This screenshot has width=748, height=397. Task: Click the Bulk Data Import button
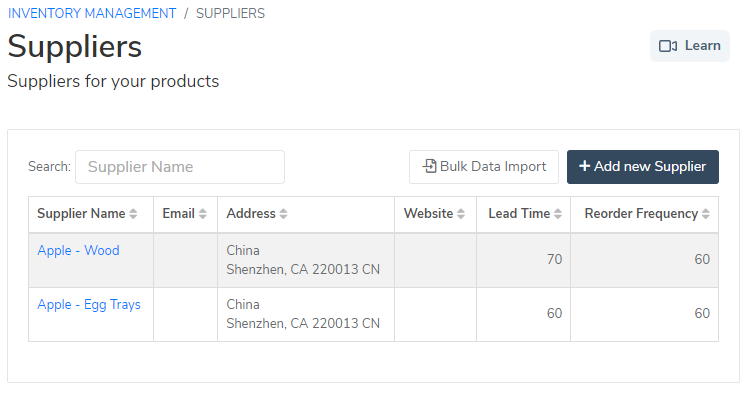coord(484,167)
